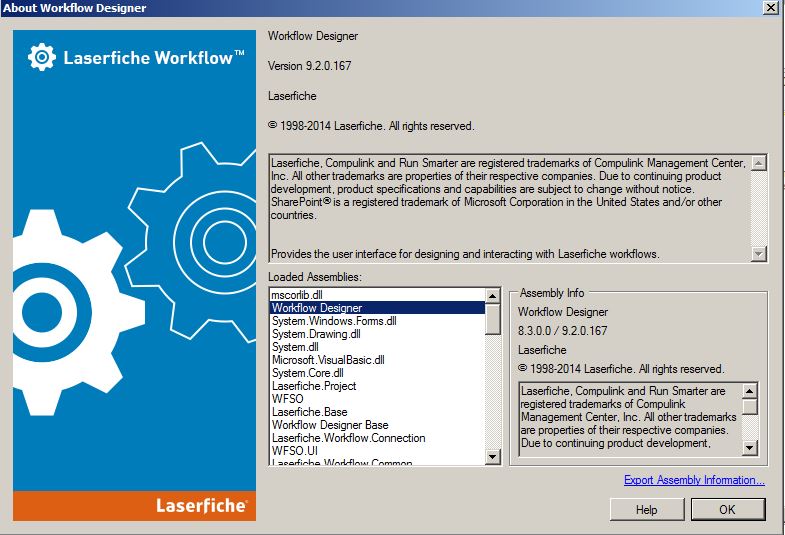Image resolution: width=785 pixels, height=535 pixels.
Task: Click down arrow of trademark description box
Action: [x=758, y=254]
